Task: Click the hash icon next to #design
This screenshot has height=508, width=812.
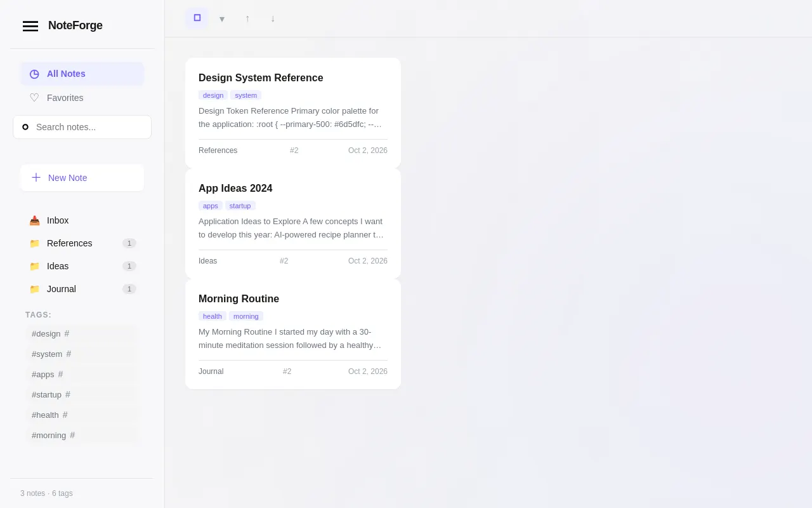Action: (x=67, y=333)
